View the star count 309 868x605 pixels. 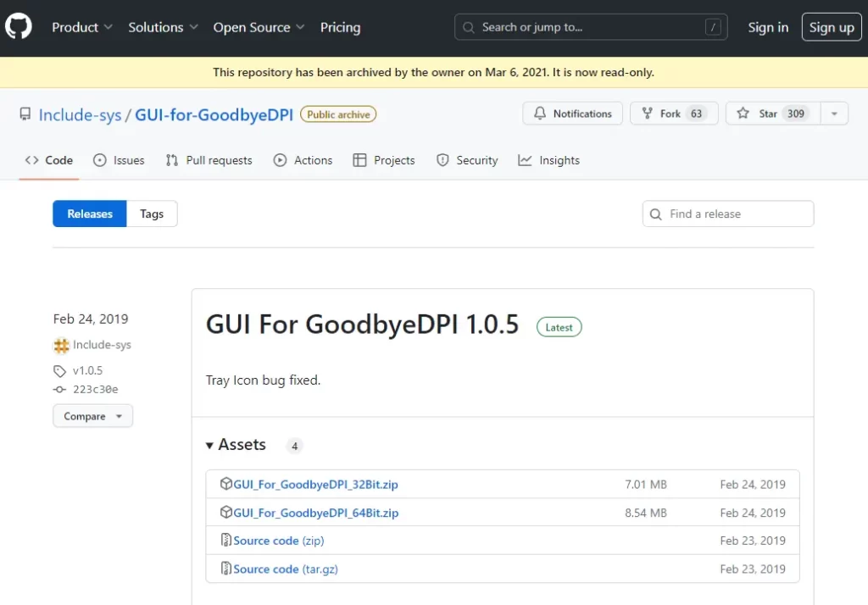795,114
